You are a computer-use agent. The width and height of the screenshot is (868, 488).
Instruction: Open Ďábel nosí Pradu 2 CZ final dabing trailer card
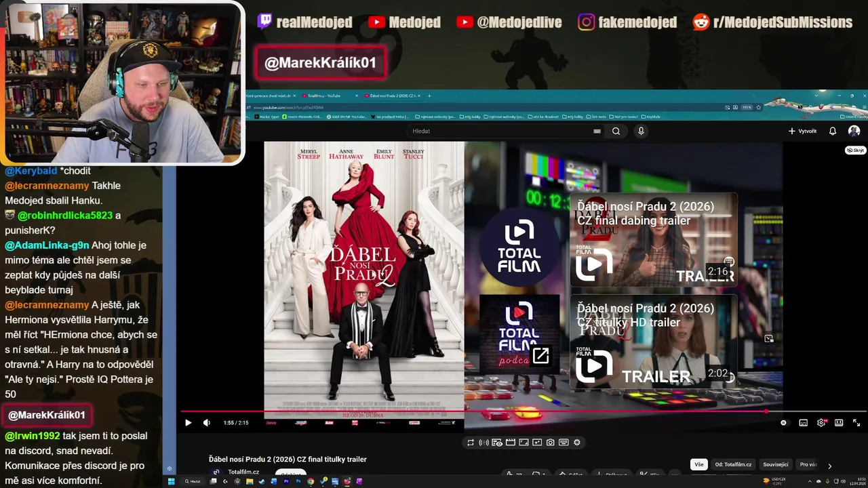point(653,239)
